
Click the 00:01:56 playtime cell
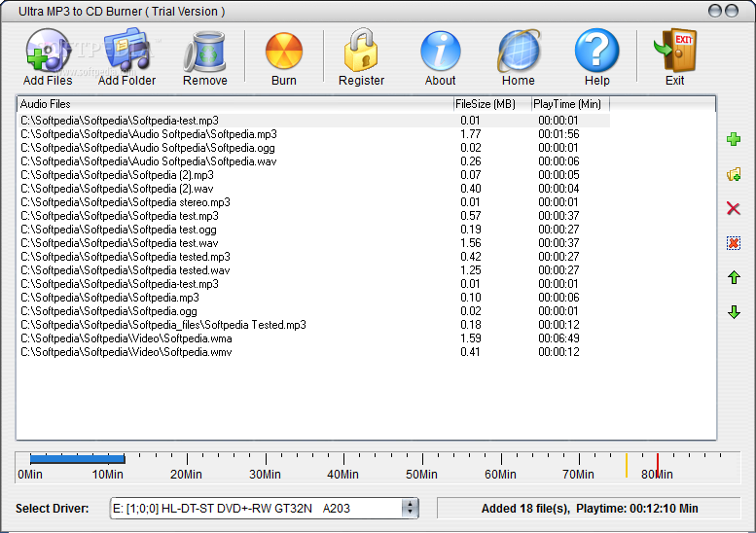558,134
